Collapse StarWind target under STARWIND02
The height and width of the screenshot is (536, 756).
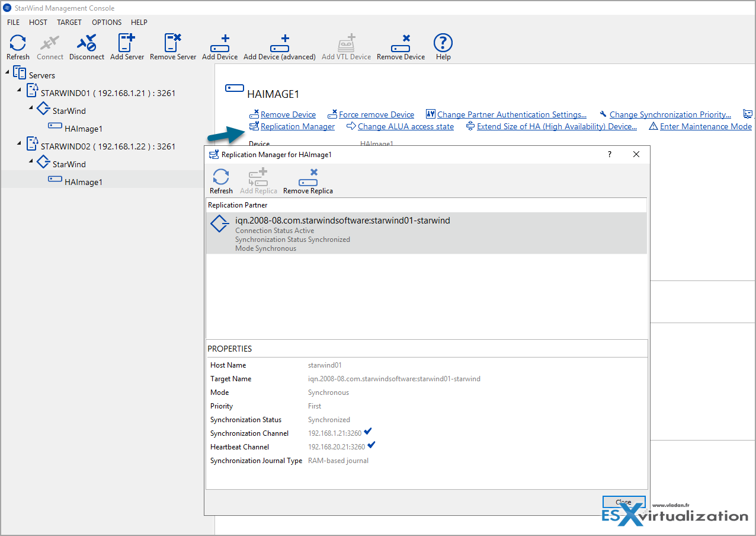click(31, 161)
